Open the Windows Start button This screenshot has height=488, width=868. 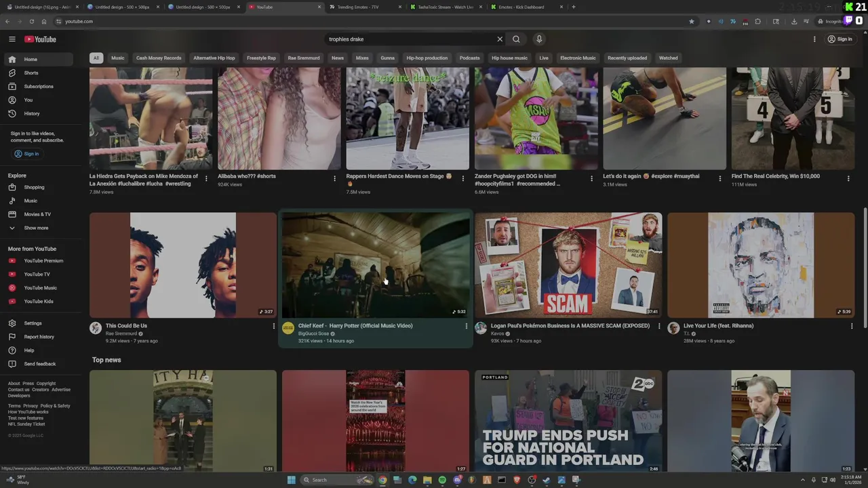point(292,480)
